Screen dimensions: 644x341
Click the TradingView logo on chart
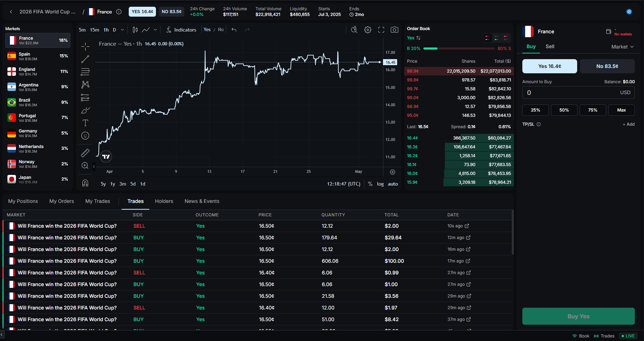coord(106,156)
